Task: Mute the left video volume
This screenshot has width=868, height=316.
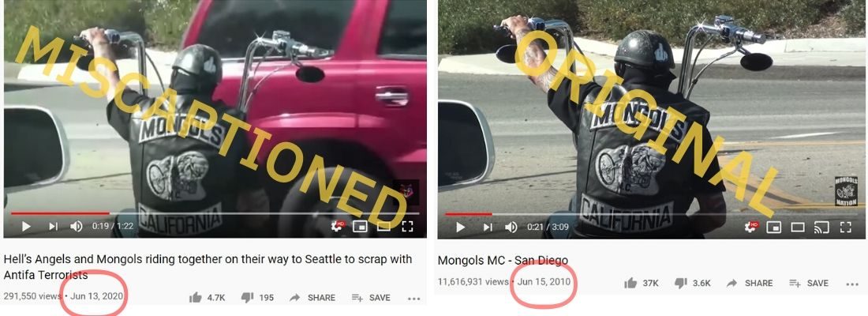Action: (x=77, y=226)
